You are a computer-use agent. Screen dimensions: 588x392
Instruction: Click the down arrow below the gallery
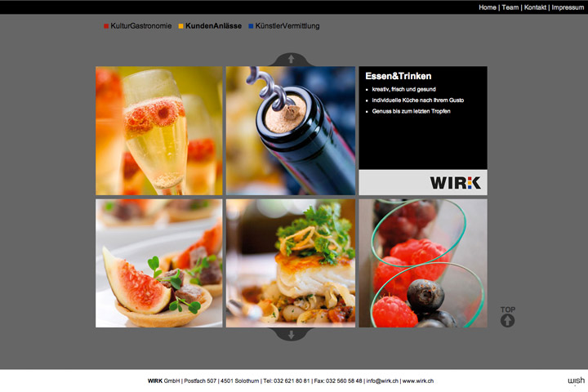pyautogui.click(x=291, y=334)
